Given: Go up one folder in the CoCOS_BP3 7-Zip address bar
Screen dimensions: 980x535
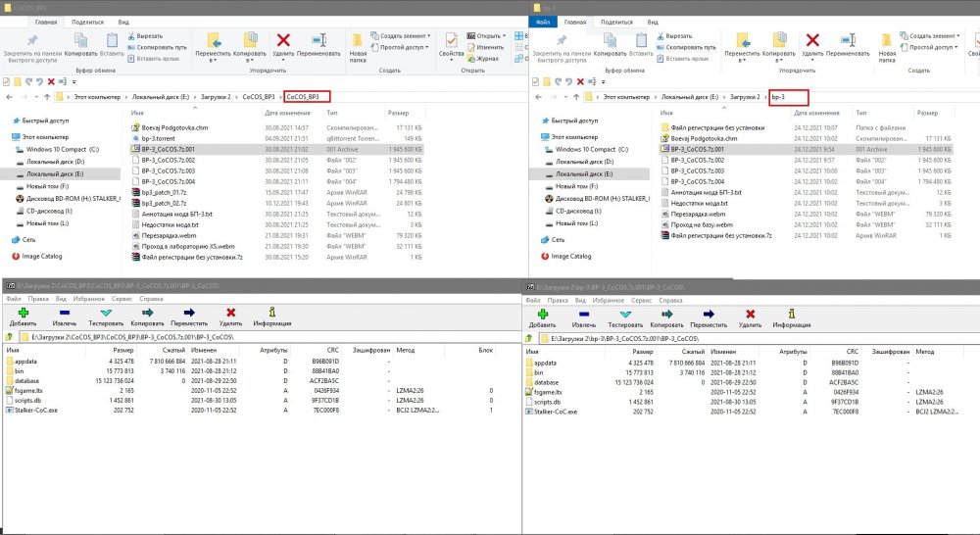Looking at the screenshot, I should point(11,337).
